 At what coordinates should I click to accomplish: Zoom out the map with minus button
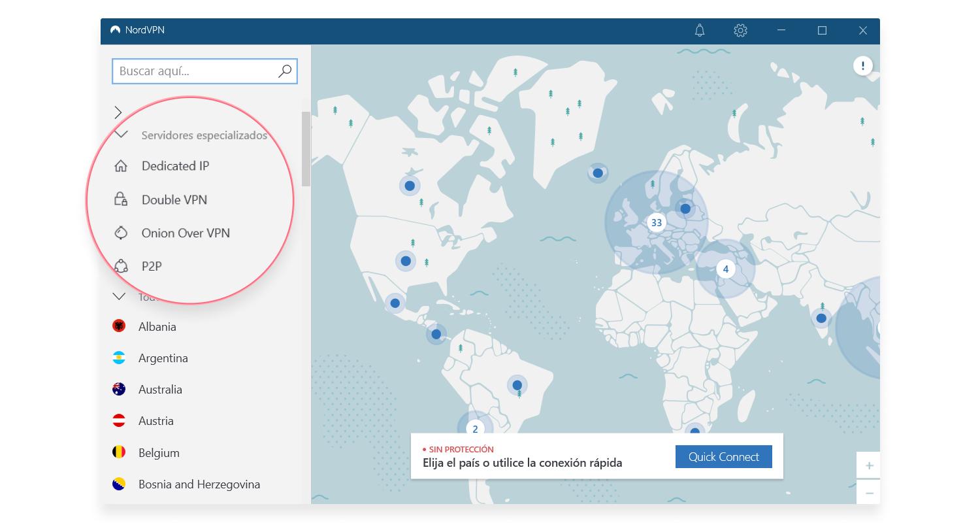point(869,492)
